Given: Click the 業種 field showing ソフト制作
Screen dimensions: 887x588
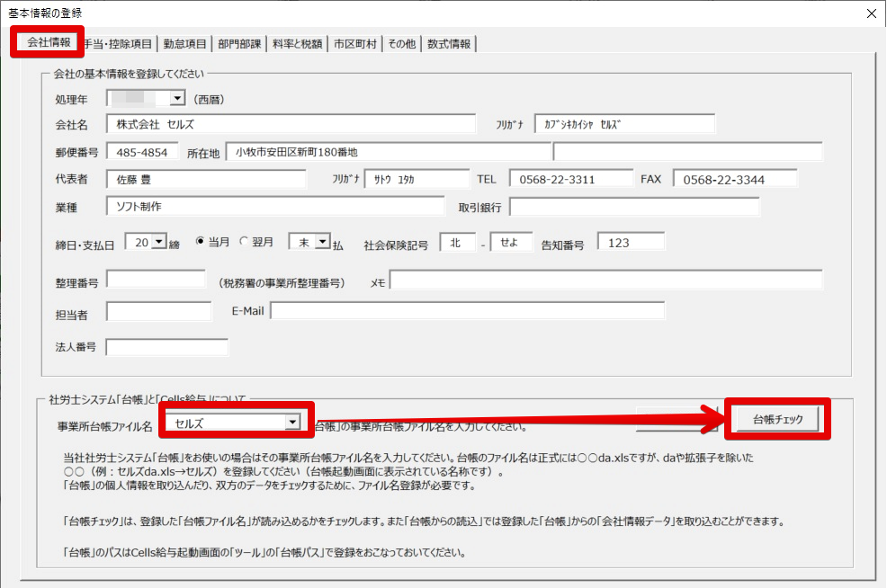Looking at the screenshot, I should pyautogui.click(x=275, y=207).
